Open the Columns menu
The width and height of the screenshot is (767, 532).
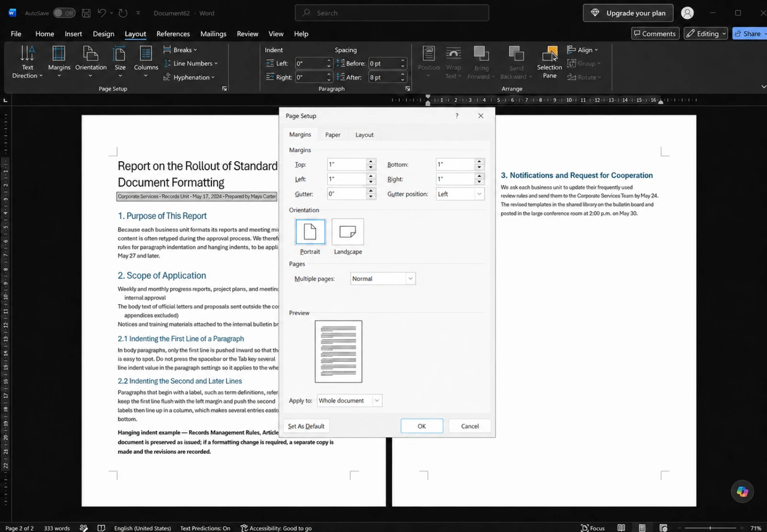pyautogui.click(x=146, y=62)
